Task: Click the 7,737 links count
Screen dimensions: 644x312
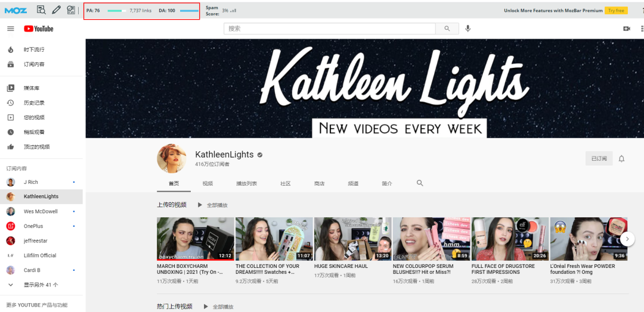Action: tap(141, 11)
